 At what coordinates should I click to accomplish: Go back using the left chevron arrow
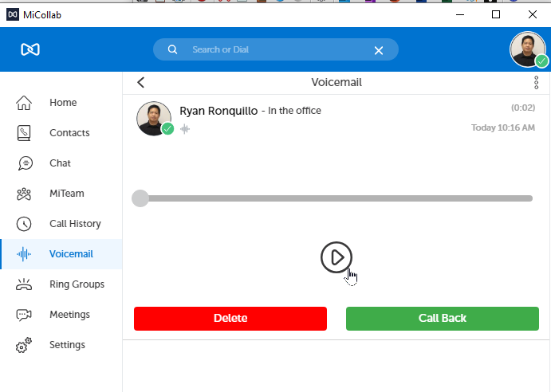pos(141,82)
